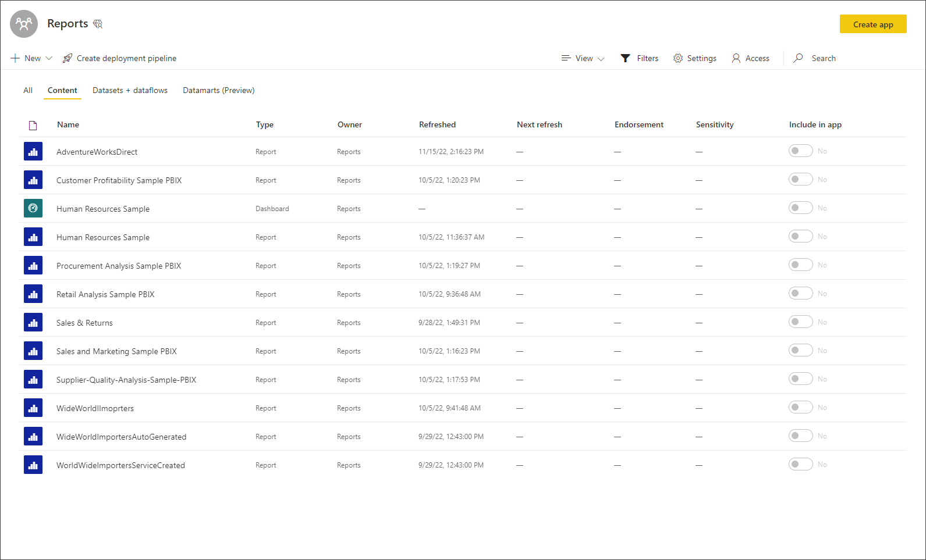This screenshot has width=926, height=560.
Task: Click the Sensitivity column header
Action: 715,124
